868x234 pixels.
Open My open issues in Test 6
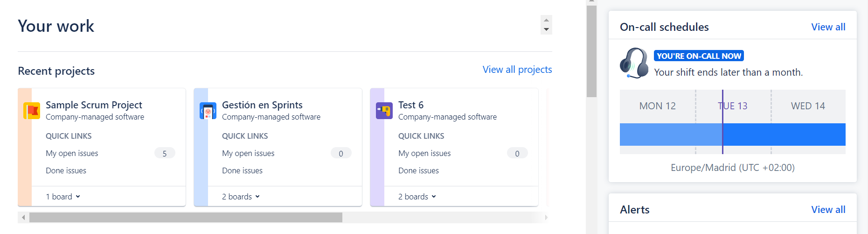tap(424, 153)
